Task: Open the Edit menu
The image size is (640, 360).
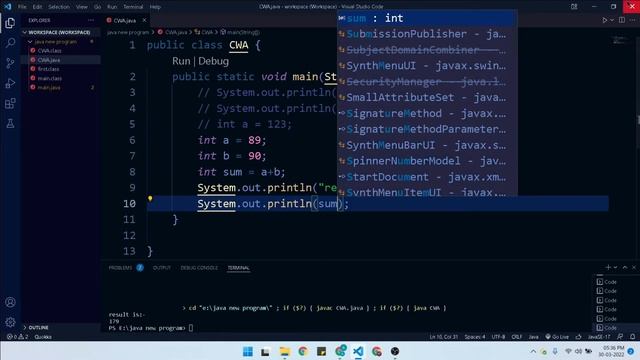Action: click(37, 7)
